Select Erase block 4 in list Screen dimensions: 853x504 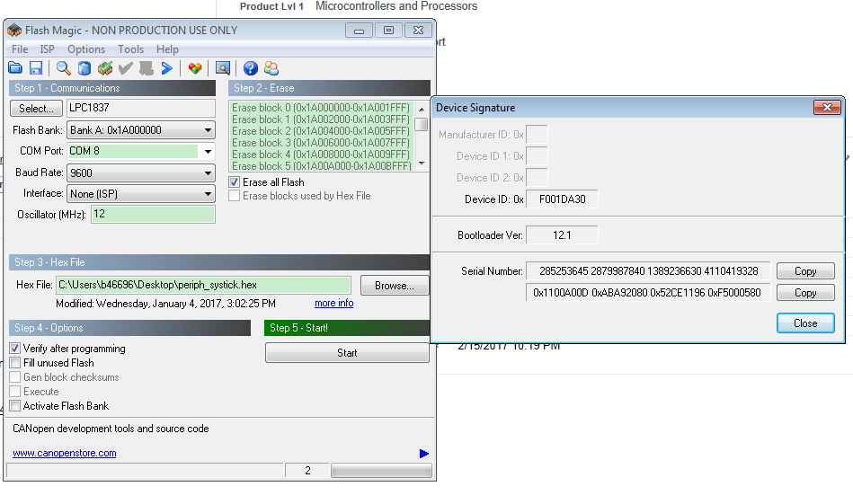320,155
